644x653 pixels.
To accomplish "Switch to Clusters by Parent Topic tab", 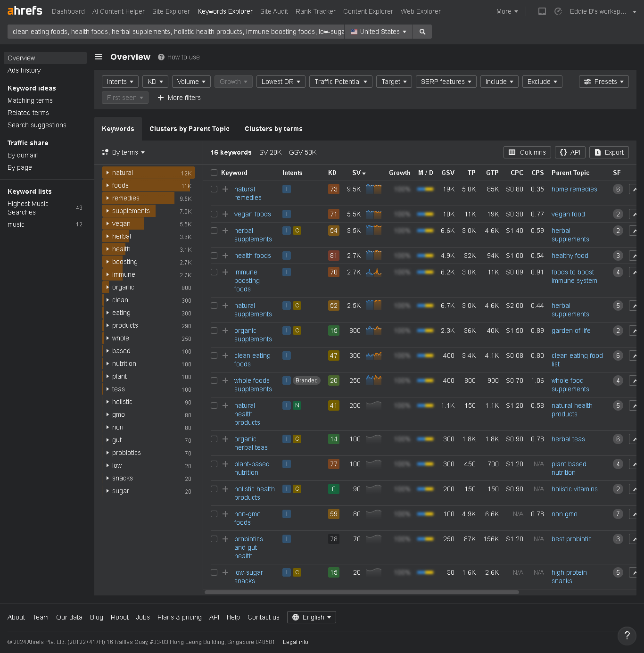I will point(190,129).
